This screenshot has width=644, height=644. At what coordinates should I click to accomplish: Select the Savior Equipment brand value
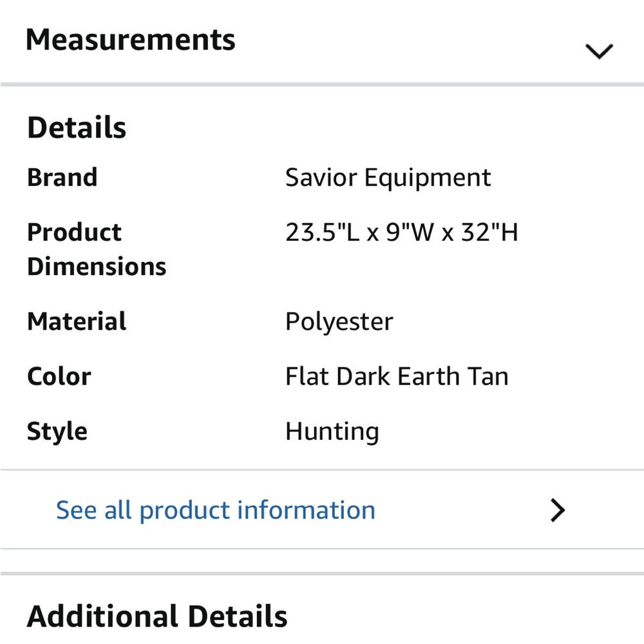pos(388,178)
